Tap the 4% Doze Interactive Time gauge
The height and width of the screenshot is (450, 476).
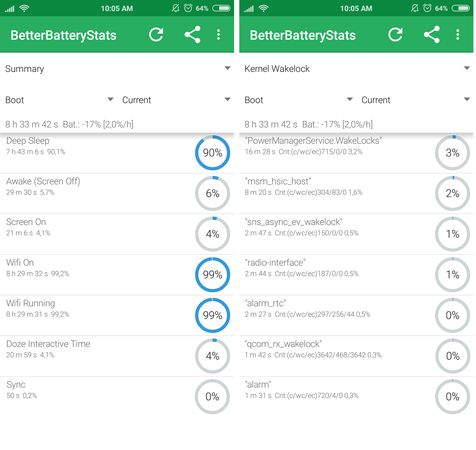[x=213, y=356]
